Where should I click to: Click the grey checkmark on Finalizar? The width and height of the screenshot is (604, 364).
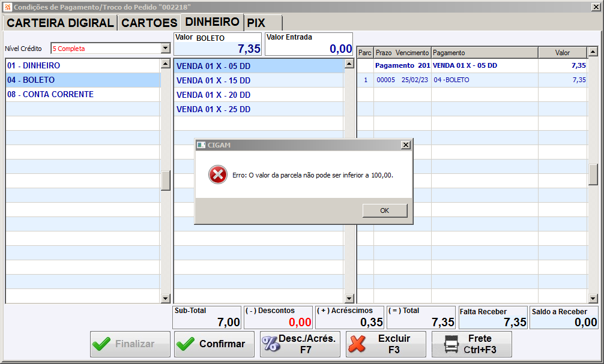(x=101, y=344)
